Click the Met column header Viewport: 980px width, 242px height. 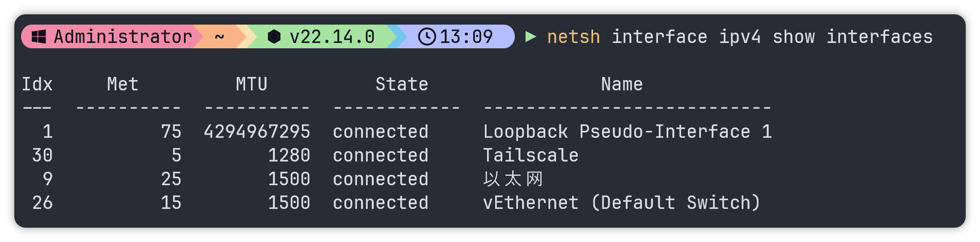coord(123,84)
